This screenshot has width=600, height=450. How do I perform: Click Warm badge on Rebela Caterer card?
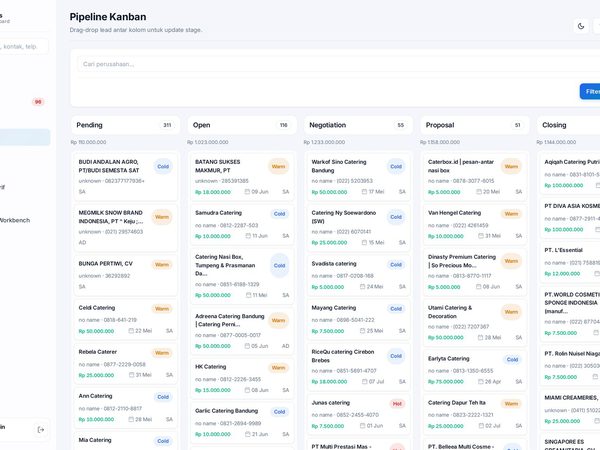(162, 353)
